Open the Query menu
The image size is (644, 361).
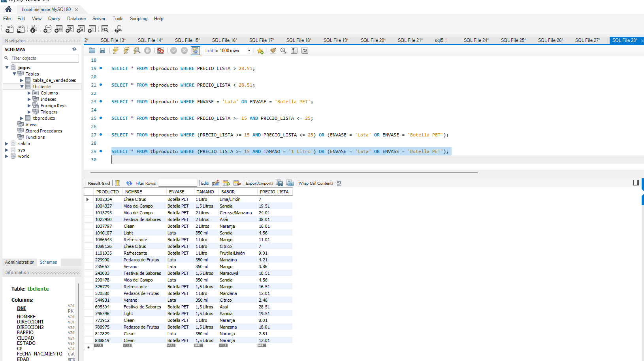54,19
